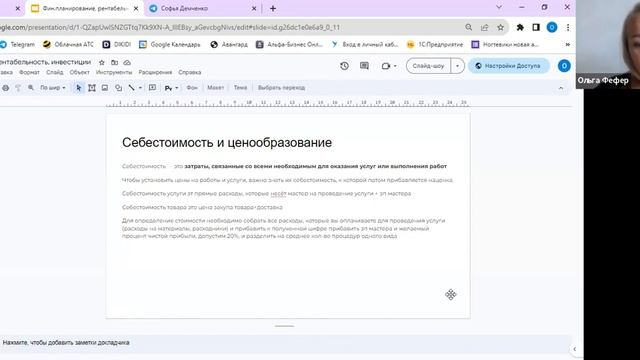Bookmark this page with the address bar star

(x=500, y=27)
